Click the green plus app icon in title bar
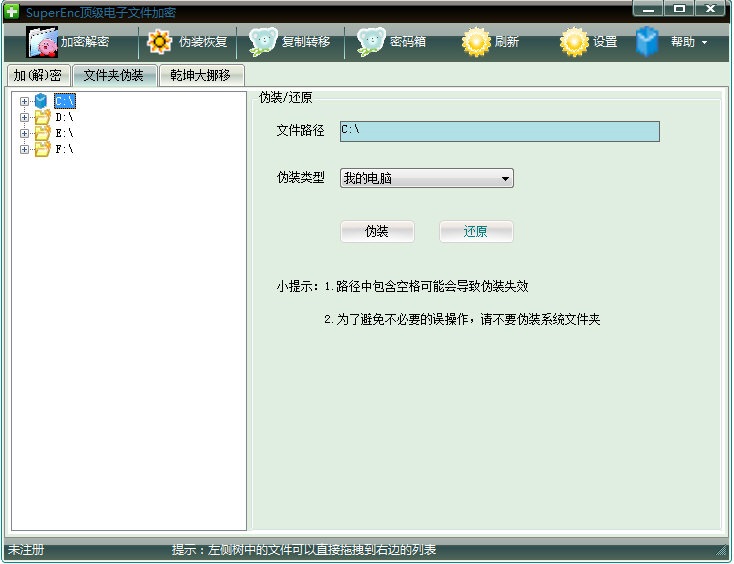734x564 pixels. [11, 11]
